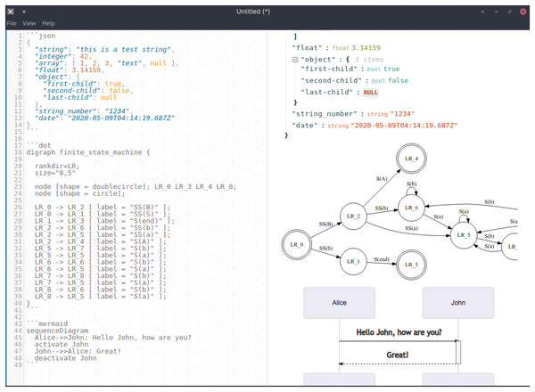Place cursor on the ```json line in the editor
Viewport: 535px width, 392px height.
(x=41, y=37)
